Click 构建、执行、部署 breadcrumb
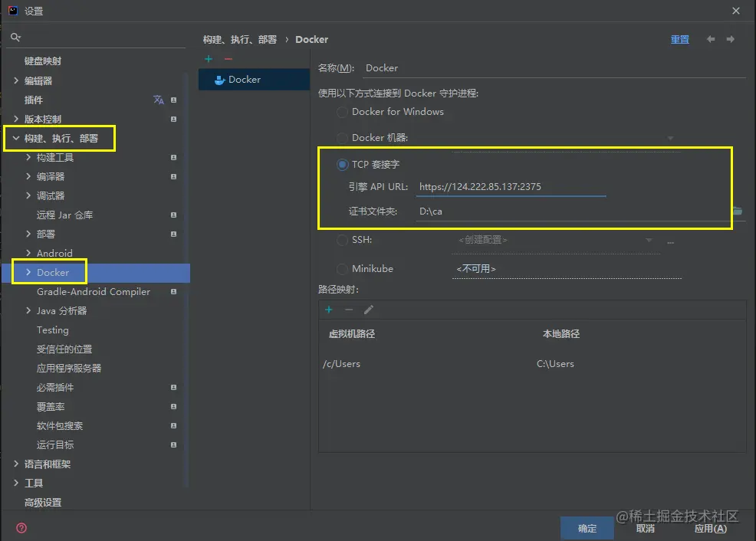Screen dimensions: 756x541 (x=240, y=40)
